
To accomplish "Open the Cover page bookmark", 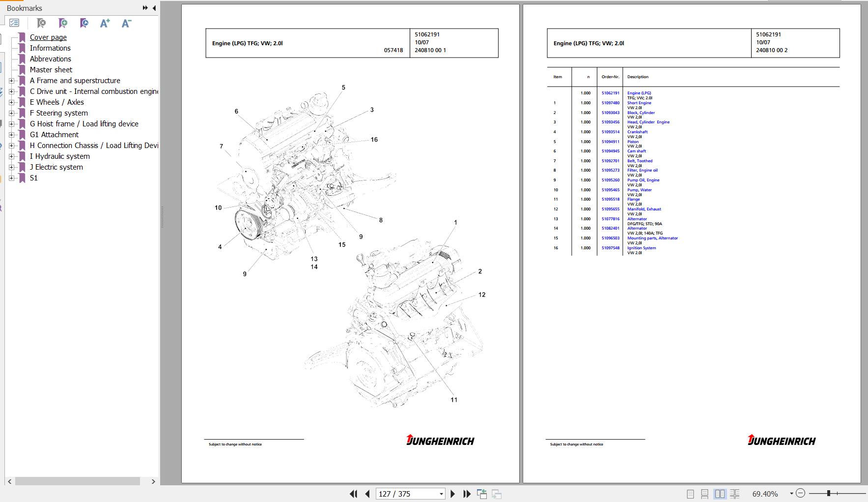I will click(48, 37).
